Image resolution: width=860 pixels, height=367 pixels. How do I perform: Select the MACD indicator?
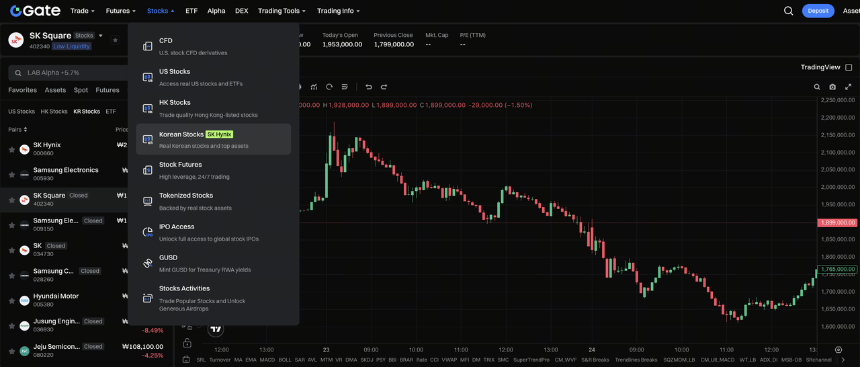[268, 360]
